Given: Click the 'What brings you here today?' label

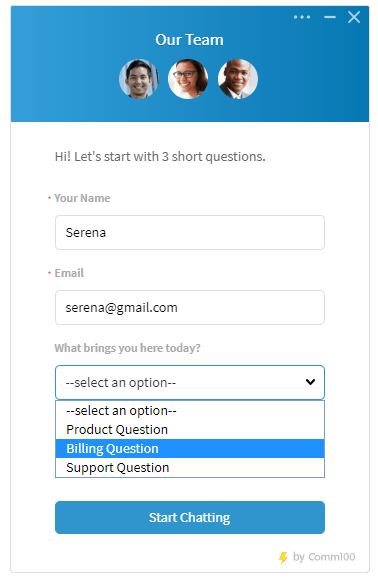Looking at the screenshot, I should tap(127, 348).
